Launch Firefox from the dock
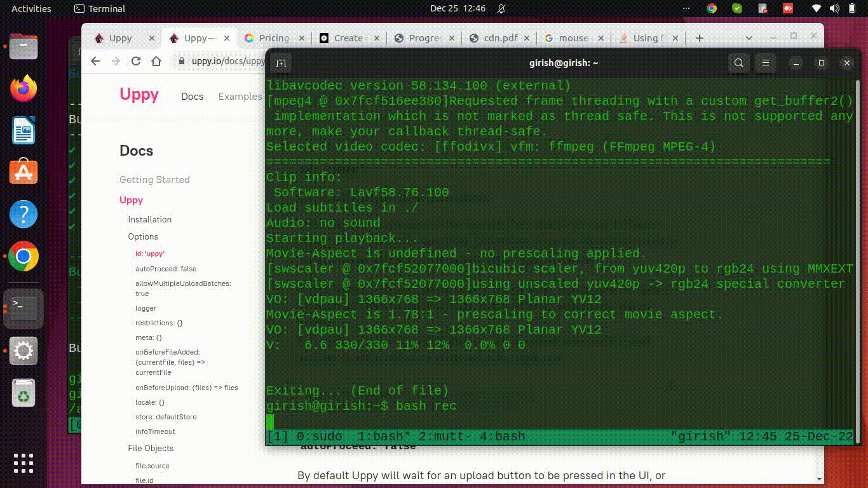 [x=24, y=88]
